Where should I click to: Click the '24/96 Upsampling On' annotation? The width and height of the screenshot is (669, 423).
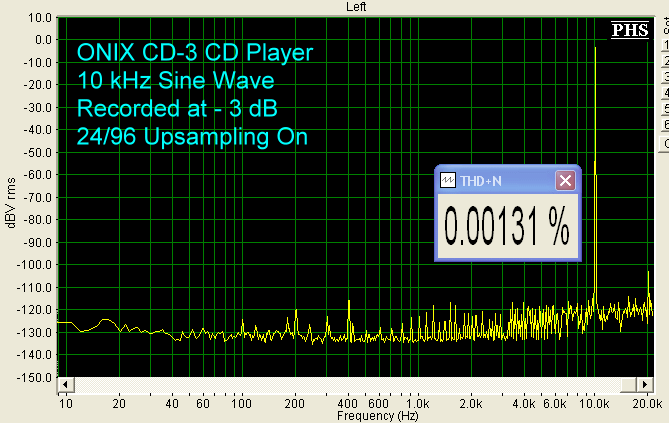(192, 137)
